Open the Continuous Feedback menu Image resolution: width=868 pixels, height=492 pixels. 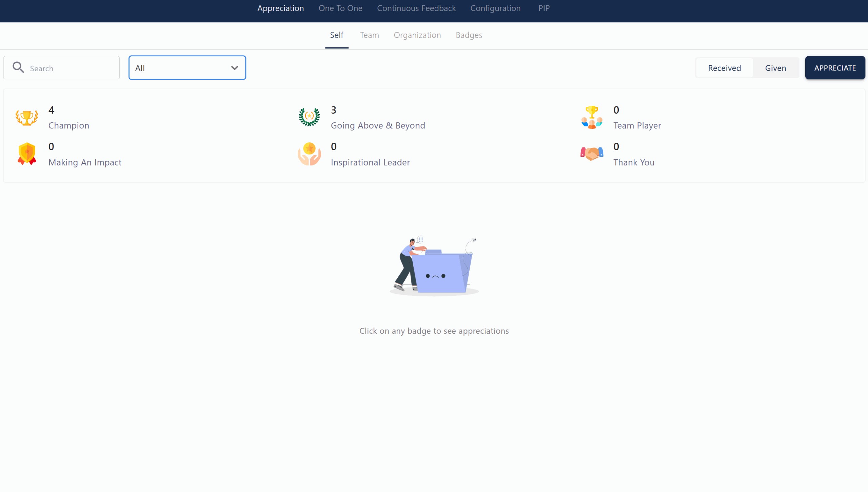coord(416,8)
